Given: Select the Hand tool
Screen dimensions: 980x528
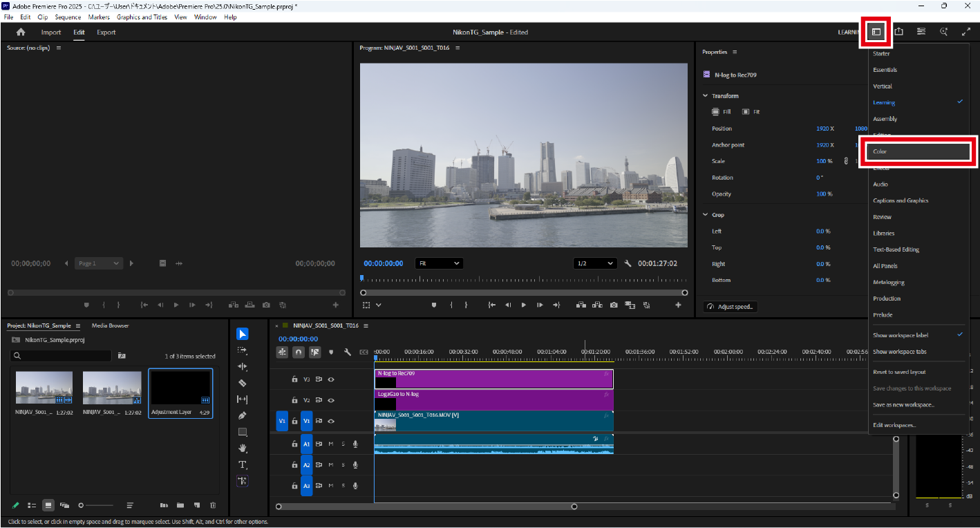Looking at the screenshot, I should tap(243, 448).
